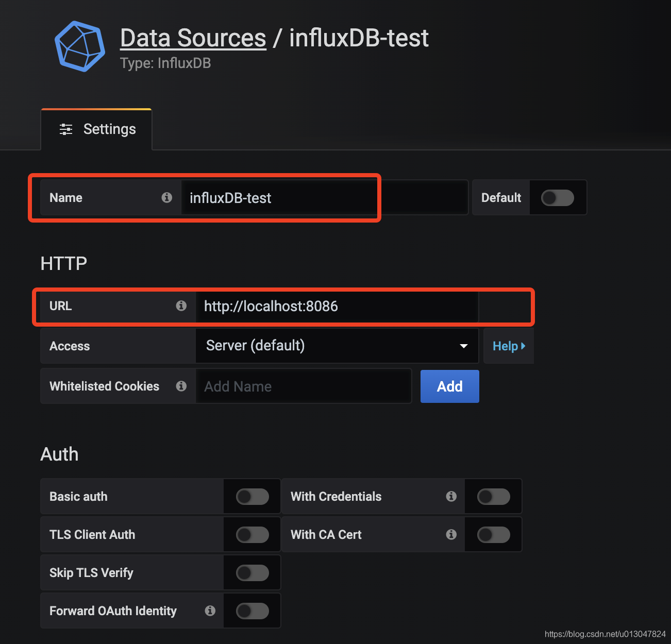This screenshot has height=644, width=671.
Task: Click the info icon beside the URL label
Action: [x=181, y=306]
